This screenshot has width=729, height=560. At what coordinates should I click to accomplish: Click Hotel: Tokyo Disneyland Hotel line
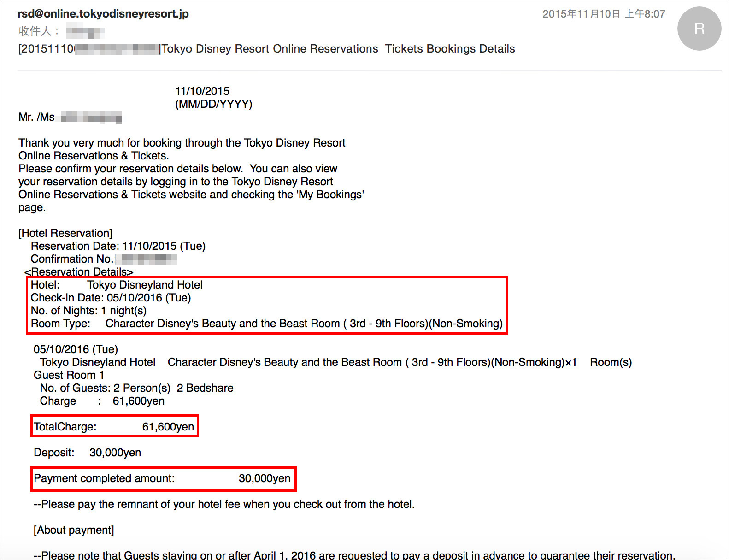(x=117, y=285)
